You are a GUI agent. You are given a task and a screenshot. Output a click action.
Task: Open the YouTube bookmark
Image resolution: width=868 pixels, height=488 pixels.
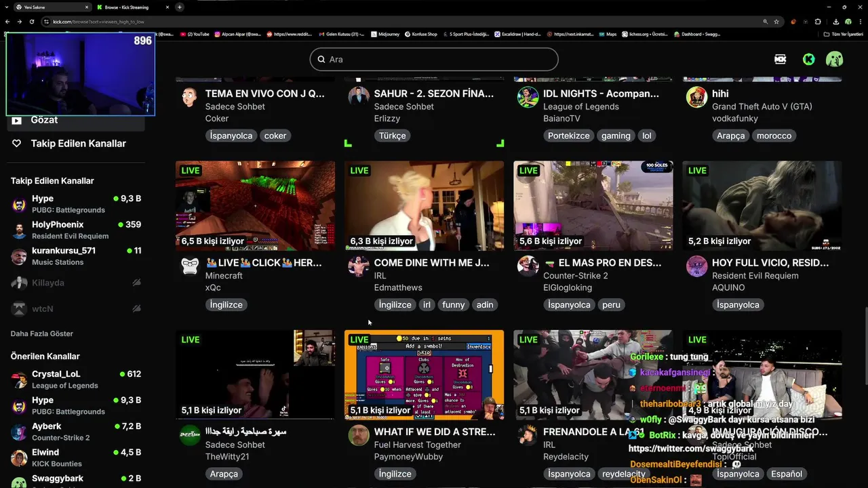pyautogui.click(x=195, y=34)
